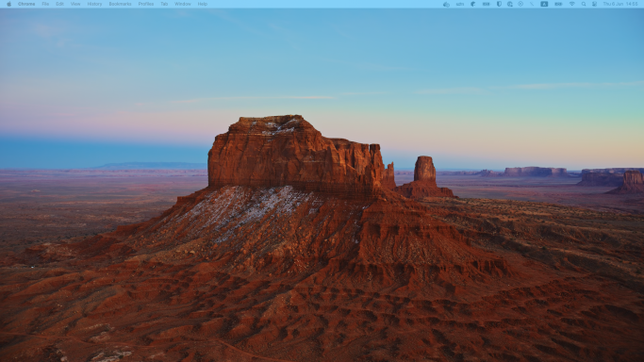This screenshot has width=644, height=362.
Task: Click the shield icon in menu bar
Action: pyautogui.click(x=499, y=4)
